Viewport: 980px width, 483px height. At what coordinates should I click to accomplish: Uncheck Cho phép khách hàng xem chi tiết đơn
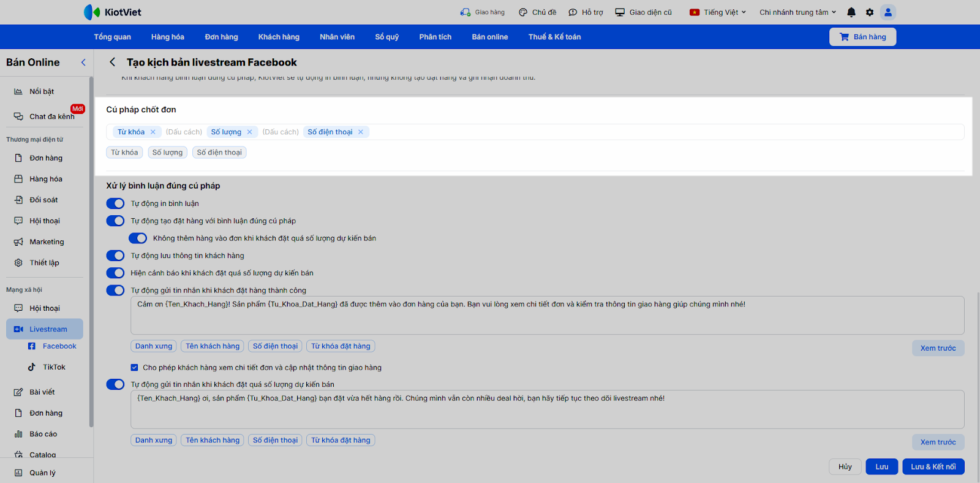tap(134, 368)
